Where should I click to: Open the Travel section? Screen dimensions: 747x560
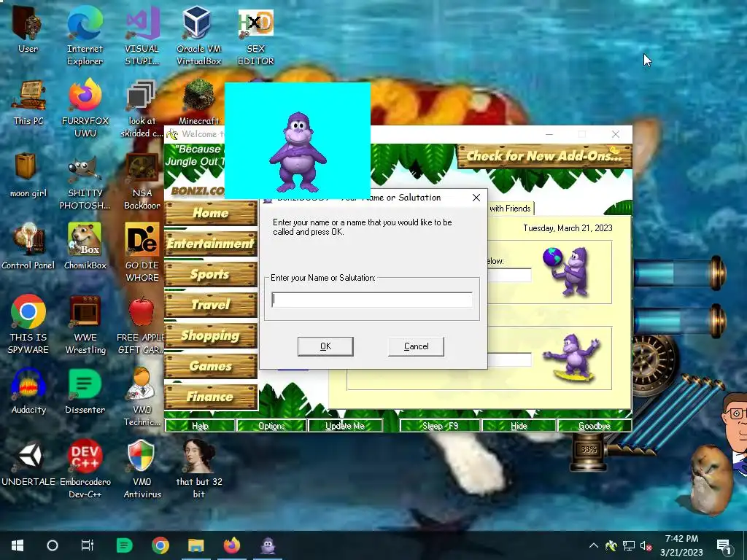pos(211,305)
